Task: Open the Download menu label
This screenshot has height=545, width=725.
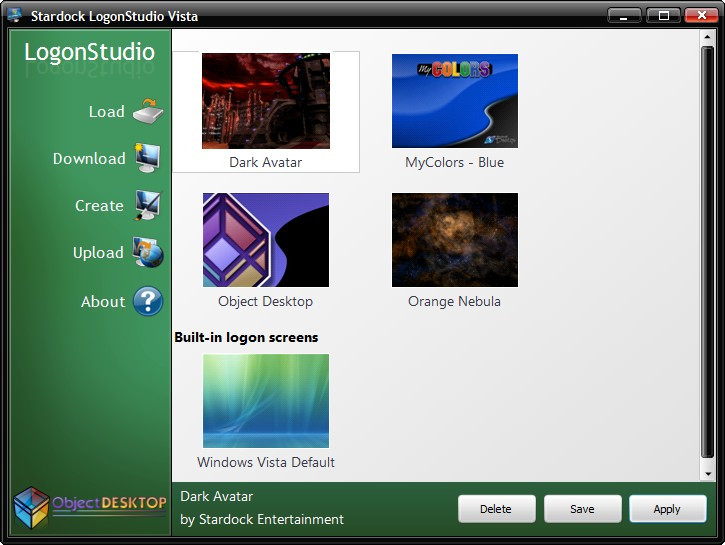Action: click(89, 159)
